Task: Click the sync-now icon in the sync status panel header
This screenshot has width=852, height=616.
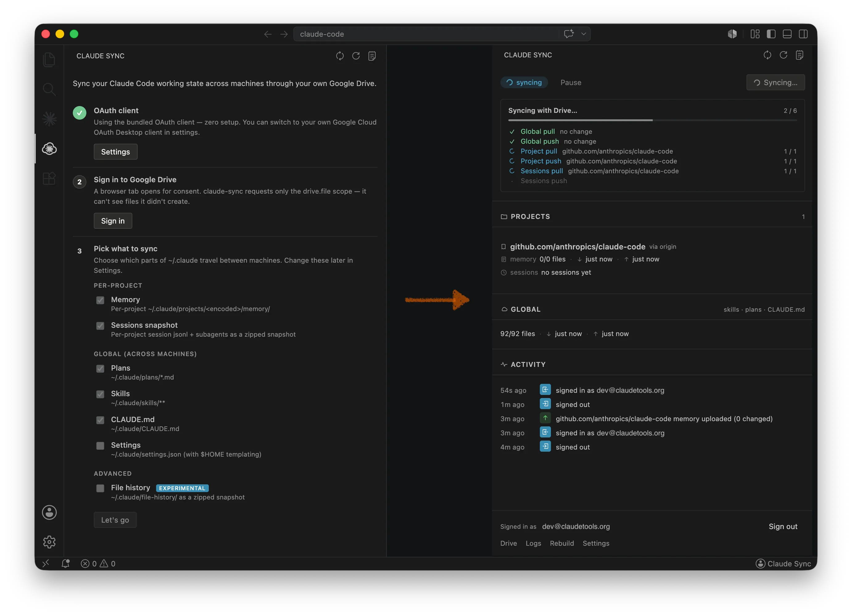Action: coord(767,55)
